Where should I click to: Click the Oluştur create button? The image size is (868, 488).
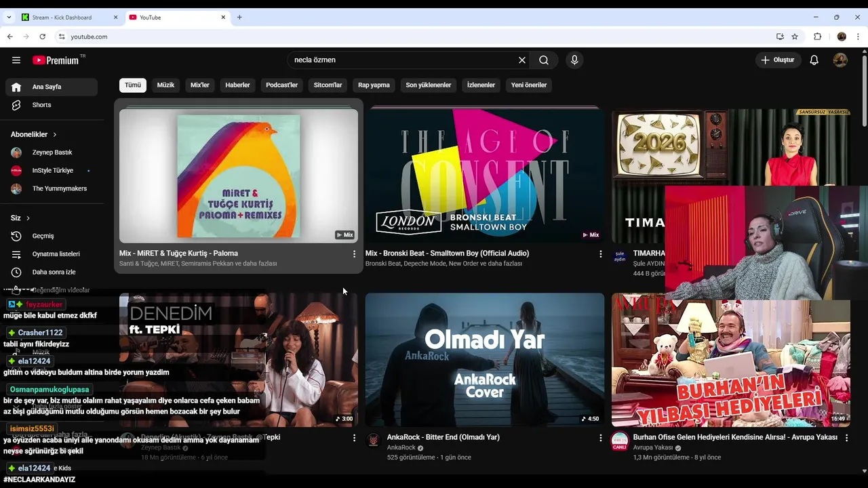click(x=778, y=60)
